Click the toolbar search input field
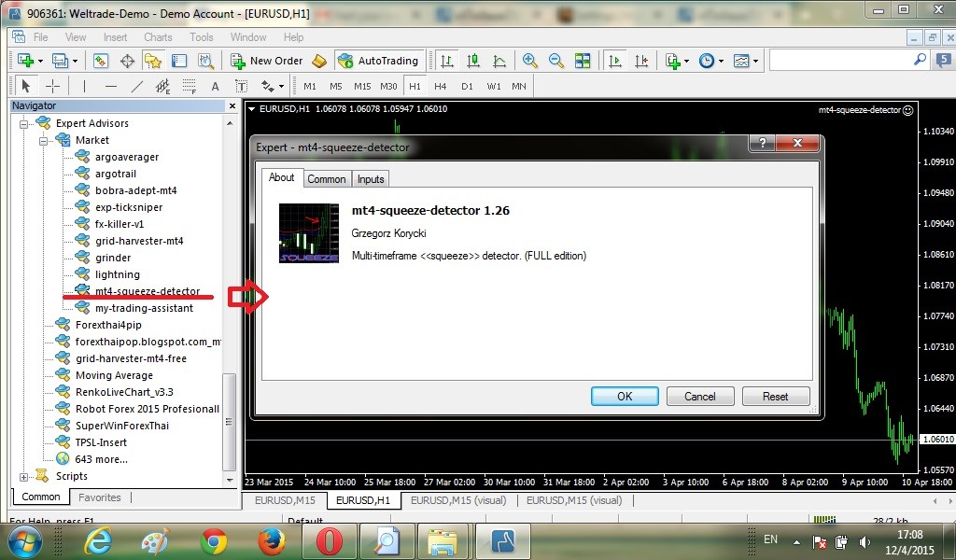The width and height of the screenshot is (956, 560). pos(842,60)
